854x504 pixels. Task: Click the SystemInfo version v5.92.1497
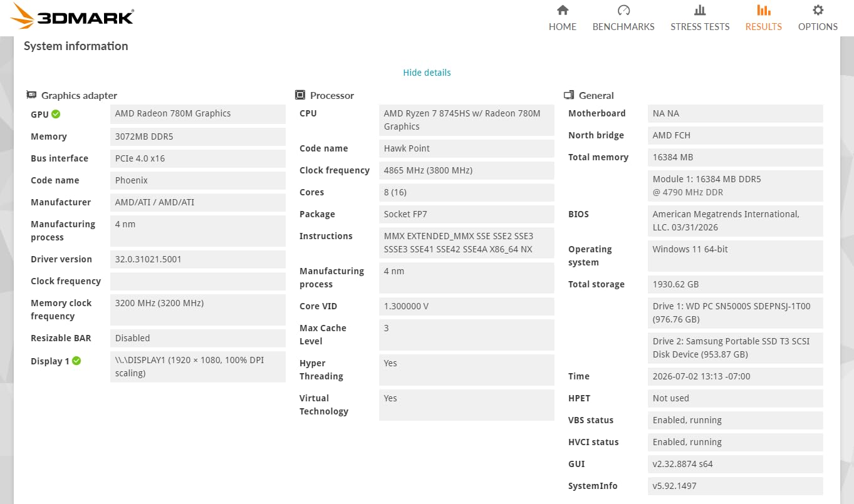[x=736, y=486]
